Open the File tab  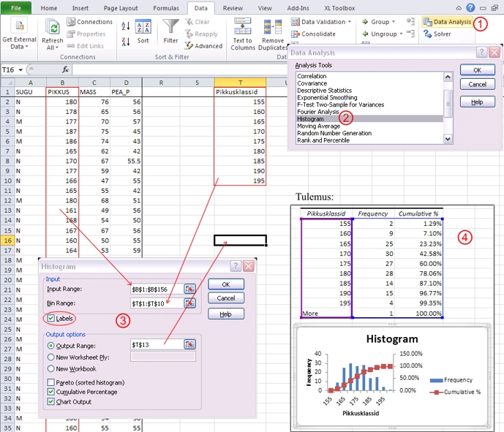(x=16, y=8)
